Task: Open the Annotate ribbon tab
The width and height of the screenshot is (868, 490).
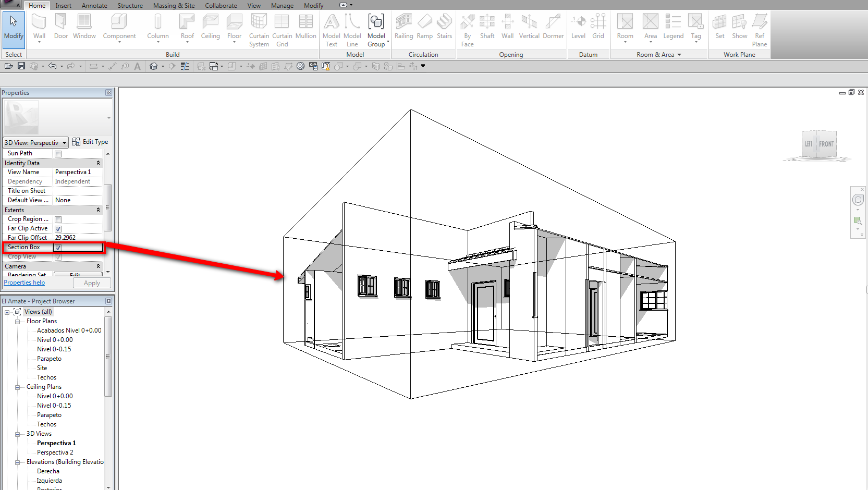Action: (94, 6)
